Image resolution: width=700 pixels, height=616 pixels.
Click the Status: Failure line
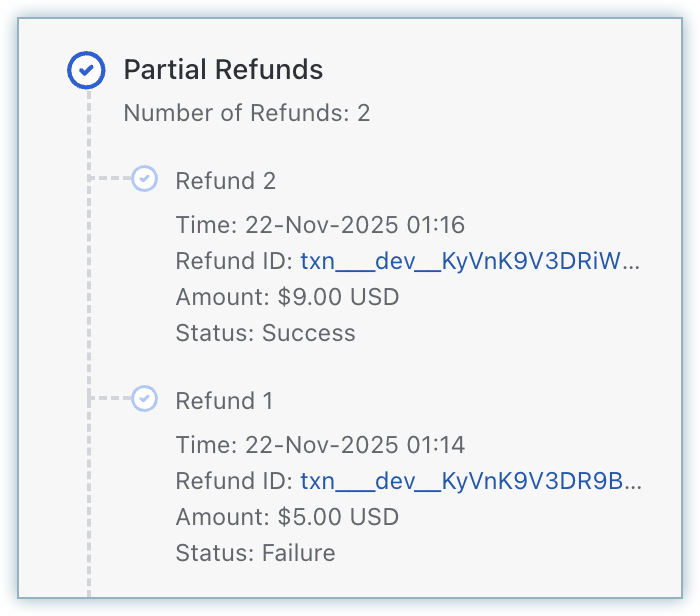(255, 553)
